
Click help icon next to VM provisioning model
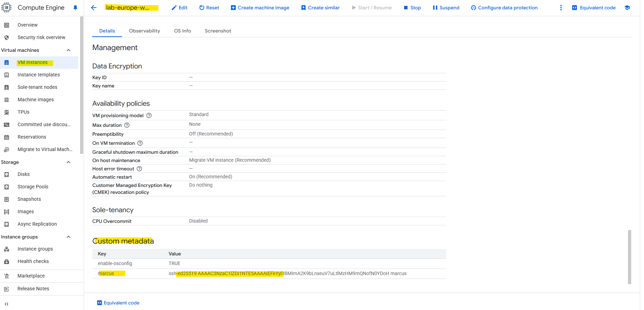(149, 115)
